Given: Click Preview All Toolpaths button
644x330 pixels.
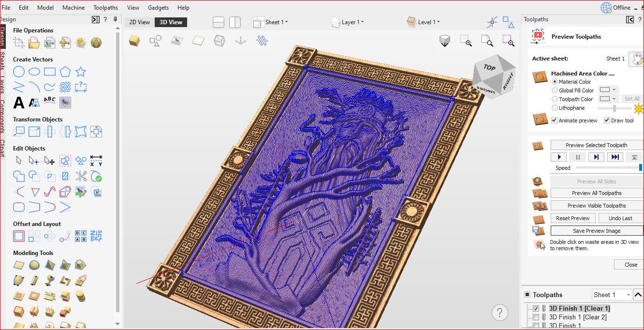Looking at the screenshot, I should 596,193.
